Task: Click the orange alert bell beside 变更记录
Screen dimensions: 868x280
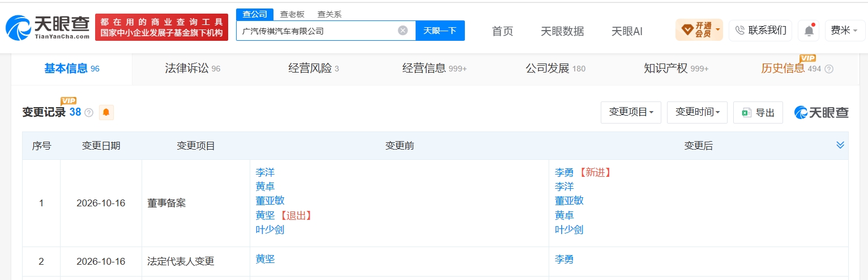Action: click(x=106, y=112)
